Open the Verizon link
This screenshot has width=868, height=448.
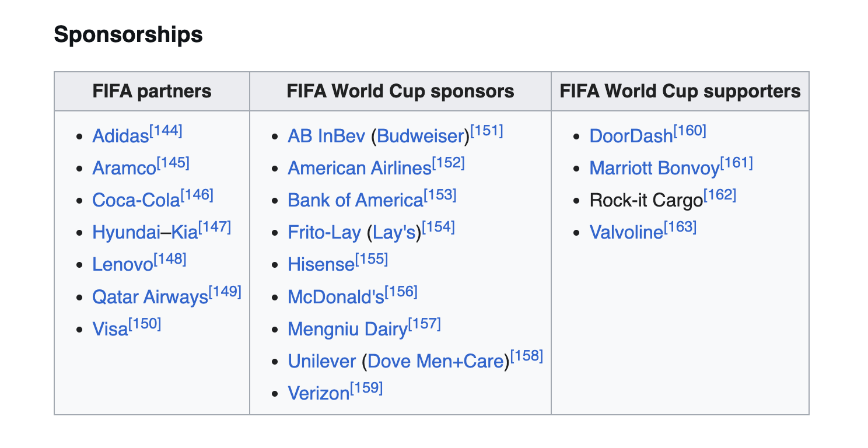[318, 393]
